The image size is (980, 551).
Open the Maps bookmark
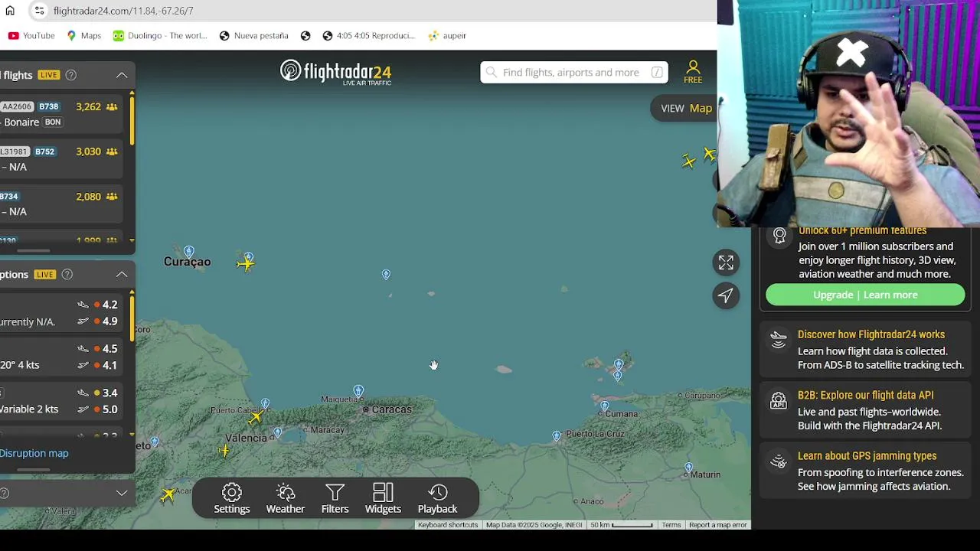(x=83, y=35)
